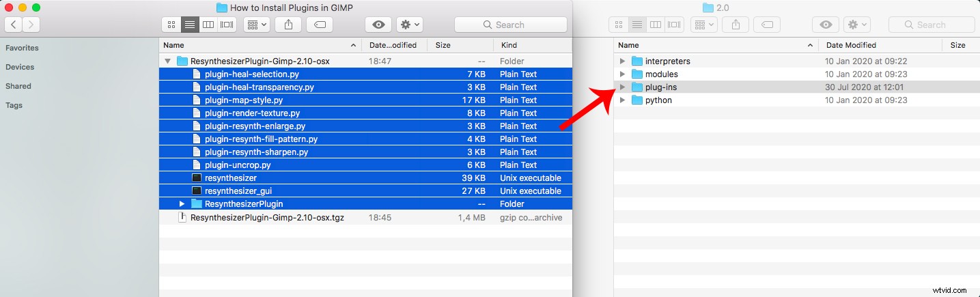
Task: Click Favorites heading in sidebar
Action: click(x=22, y=48)
